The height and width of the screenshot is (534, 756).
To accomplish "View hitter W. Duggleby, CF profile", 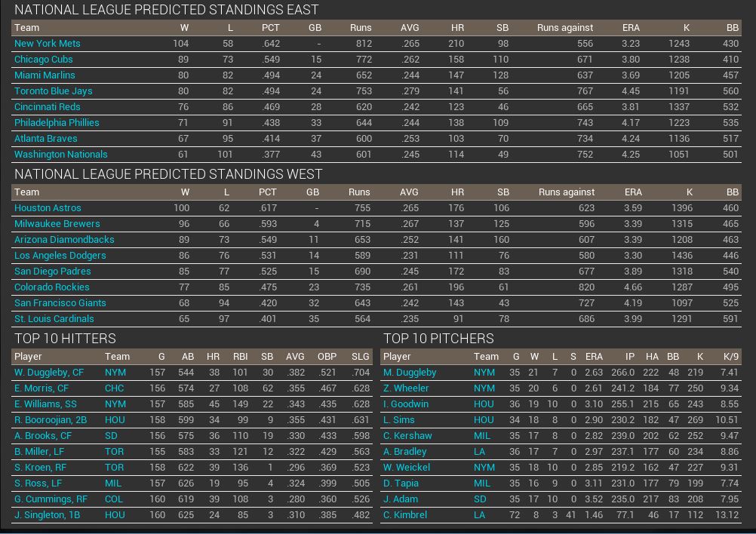I will (x=49, y=373).
